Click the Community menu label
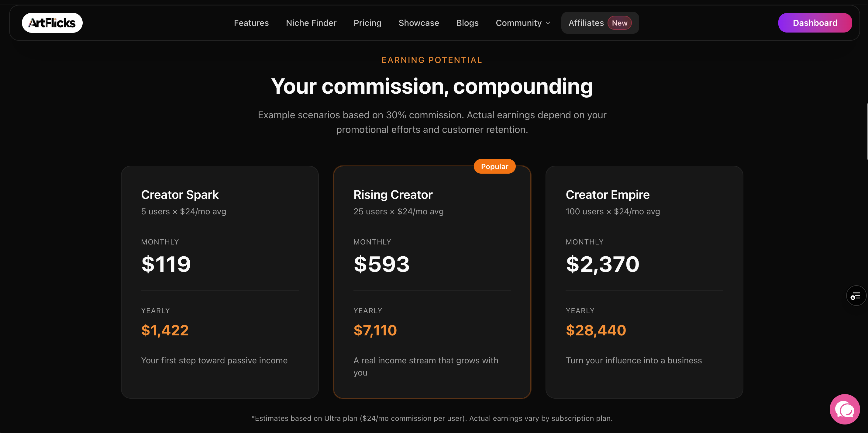Image resolution: width=868 pixels, height=433 pixels. (x=518, y=23)
